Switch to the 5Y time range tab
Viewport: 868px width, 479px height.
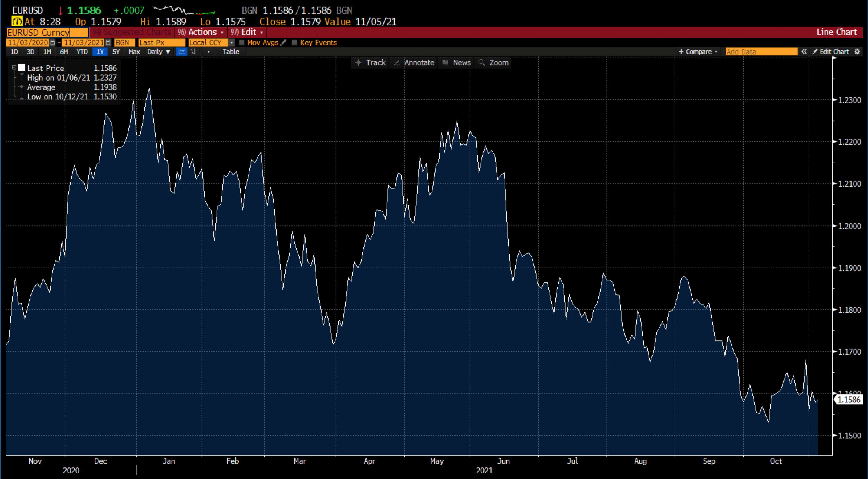tap(116, 51)
